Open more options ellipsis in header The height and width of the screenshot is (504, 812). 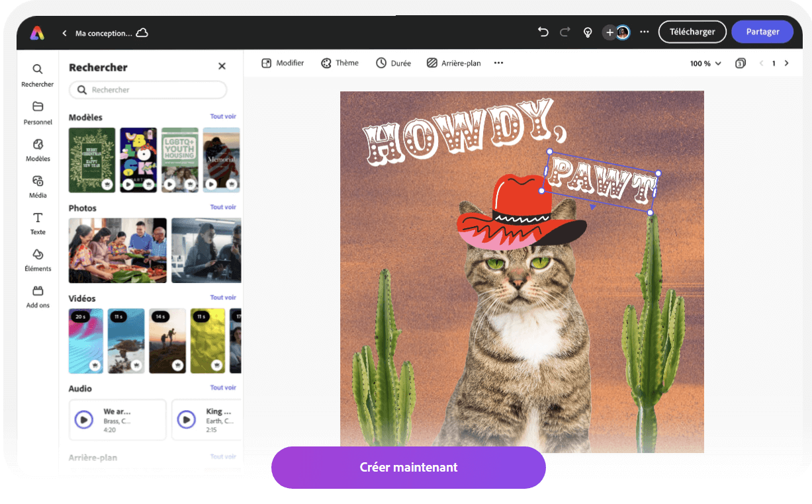pos(644,32)
